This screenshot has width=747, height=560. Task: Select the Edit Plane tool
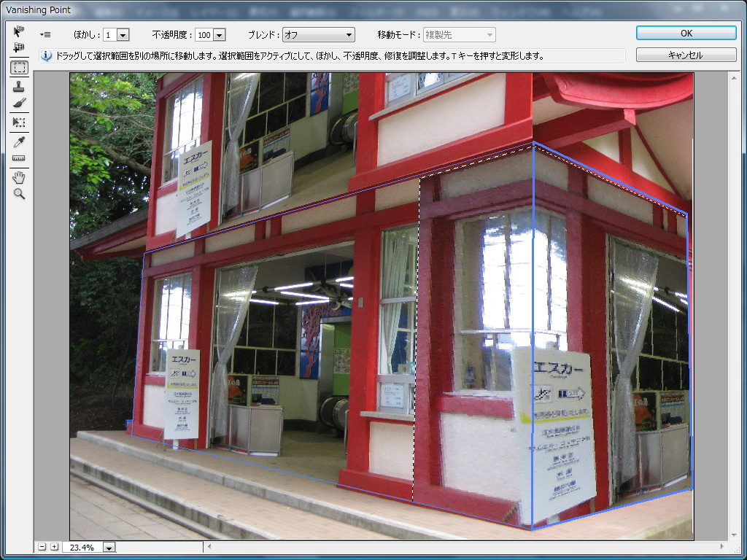click(x=18, y=31)
